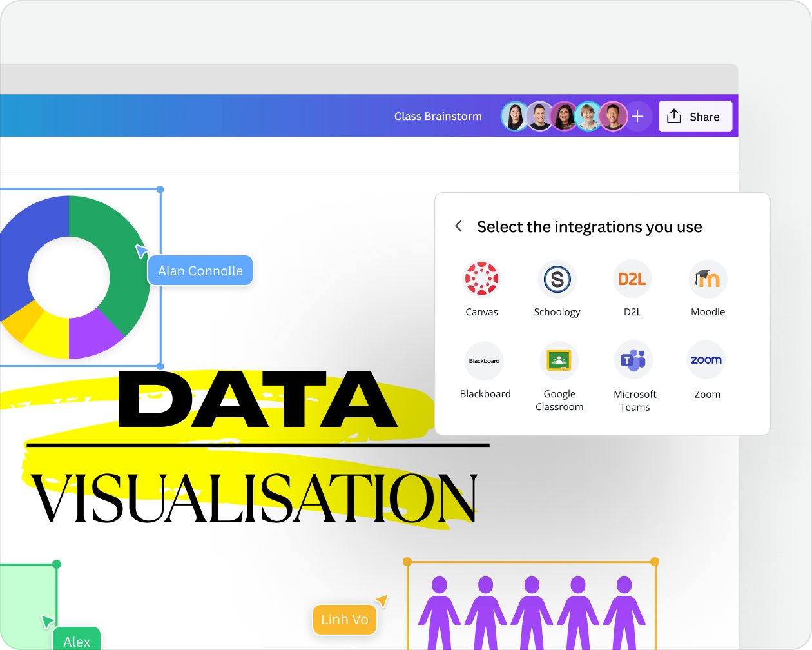Go back using the integrations panel chevron
The image size is (812, 650).
coord(459,226)
